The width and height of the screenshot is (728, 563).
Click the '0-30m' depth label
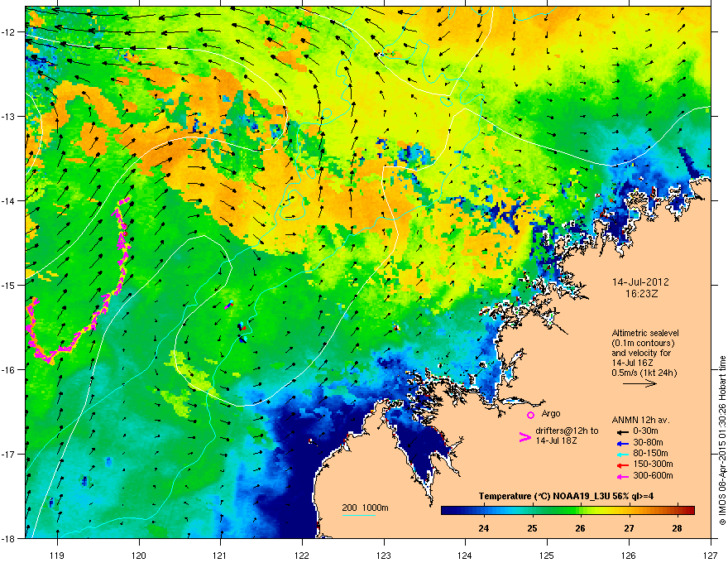tap(645, 431)
